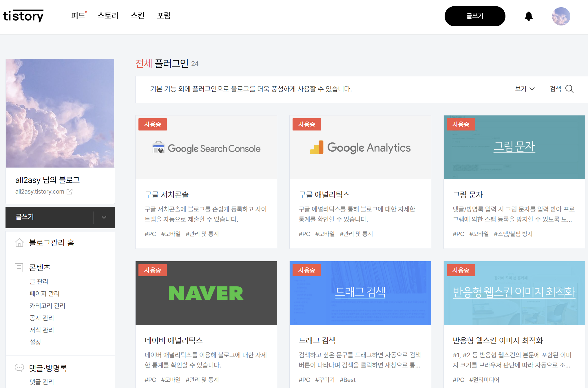Open the 드래그 검색 plugin thumbnail
Screen dimensions: 588x388
360,293
